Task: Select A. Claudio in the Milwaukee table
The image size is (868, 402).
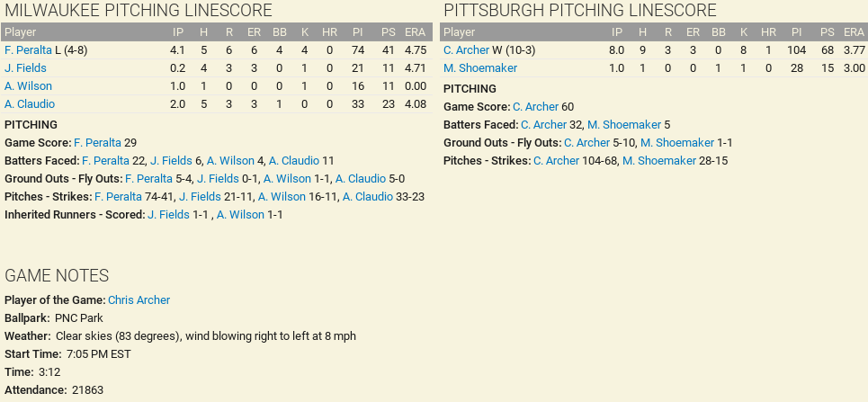Action: tap(30, 104)
